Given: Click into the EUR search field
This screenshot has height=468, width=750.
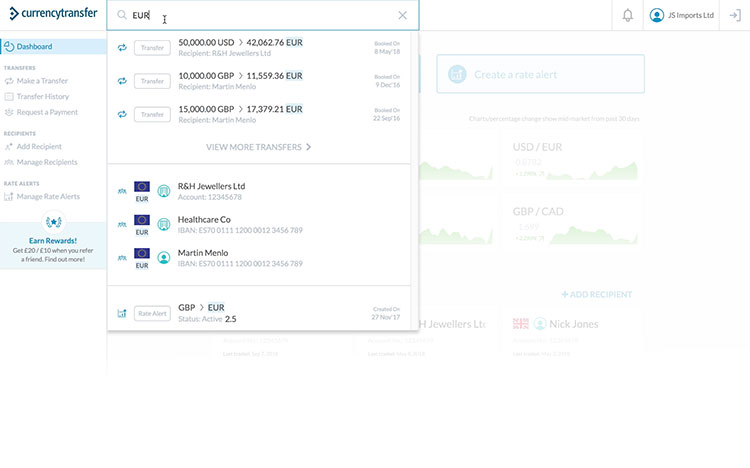Looking at the screenshot, I should (260, 16).
